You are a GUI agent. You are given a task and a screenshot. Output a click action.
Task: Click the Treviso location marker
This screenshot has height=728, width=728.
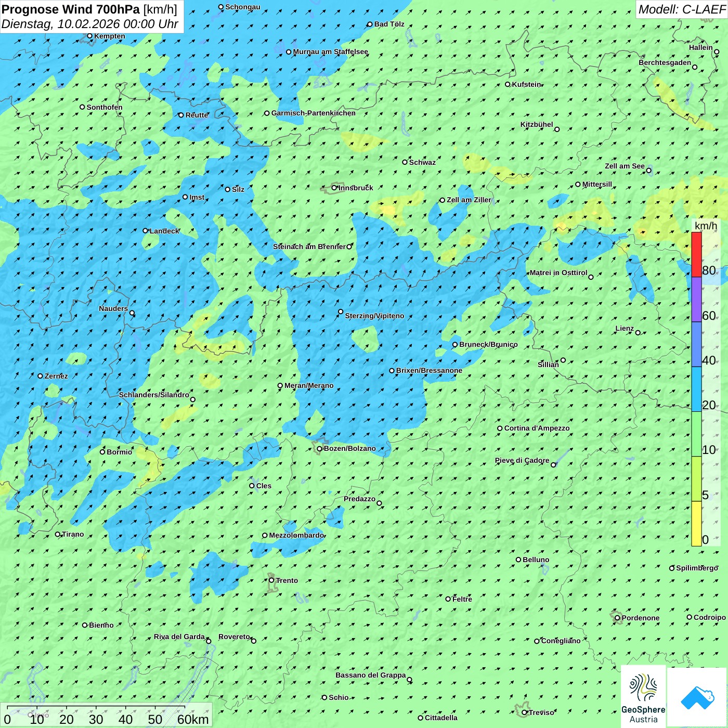[x=525, y=712]
